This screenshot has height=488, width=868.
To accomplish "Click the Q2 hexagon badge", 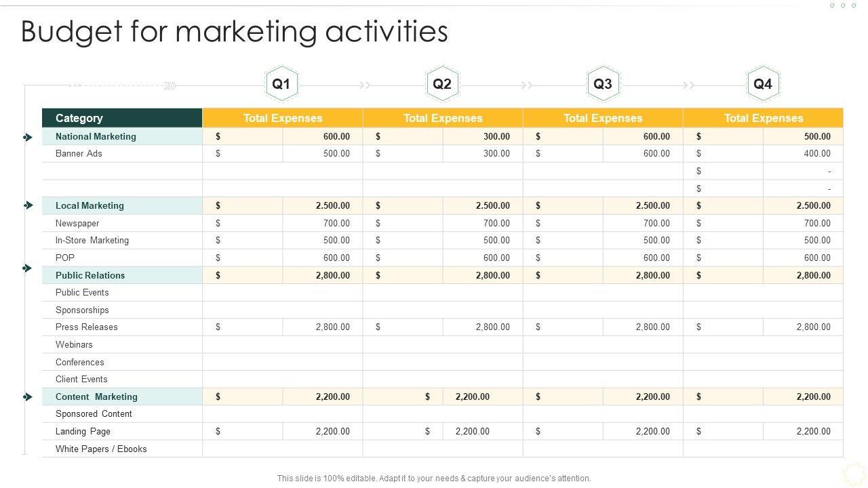I will pyautogui.click(x=442, y=84).
